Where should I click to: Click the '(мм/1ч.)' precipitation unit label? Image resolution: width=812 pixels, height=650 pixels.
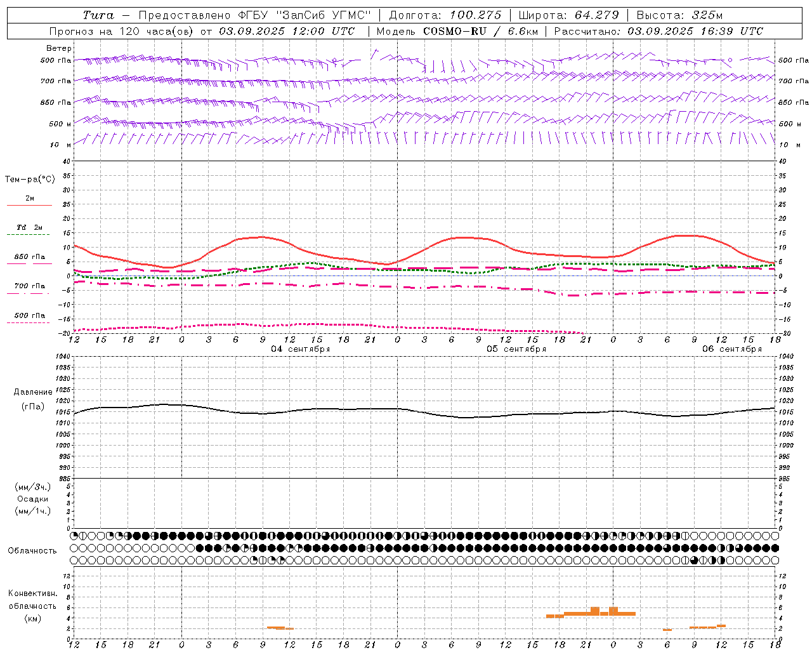[x=33, y=511]
